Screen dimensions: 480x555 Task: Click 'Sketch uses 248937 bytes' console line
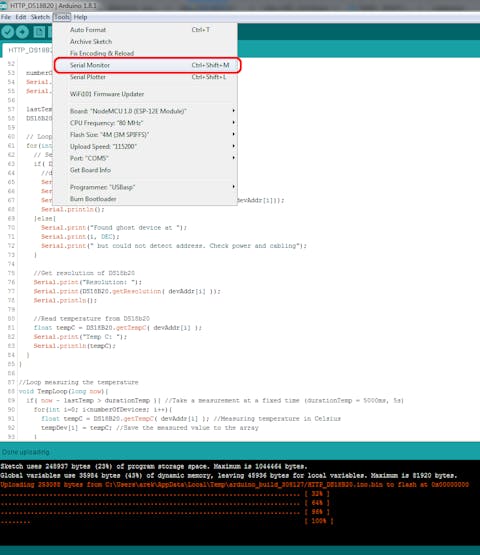pos(154,467)
